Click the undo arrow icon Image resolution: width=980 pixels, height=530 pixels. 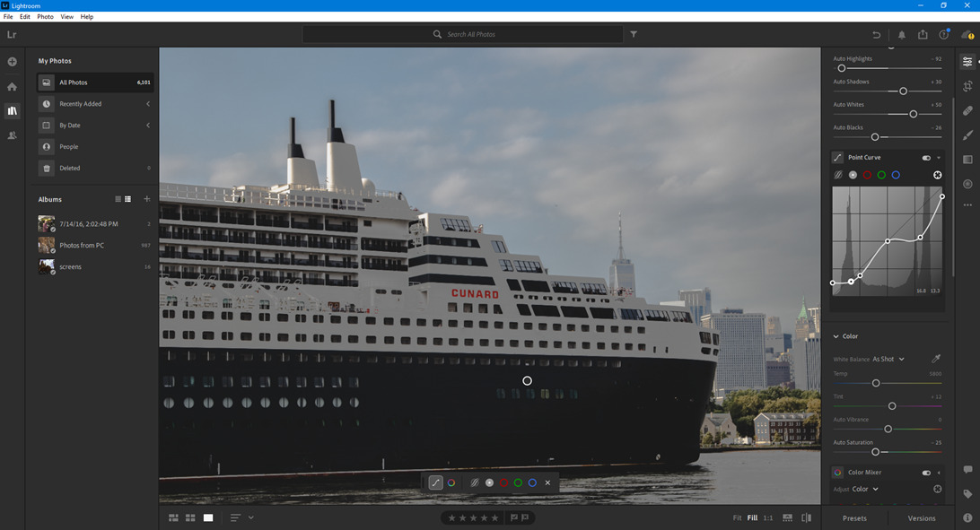point(876,35)
